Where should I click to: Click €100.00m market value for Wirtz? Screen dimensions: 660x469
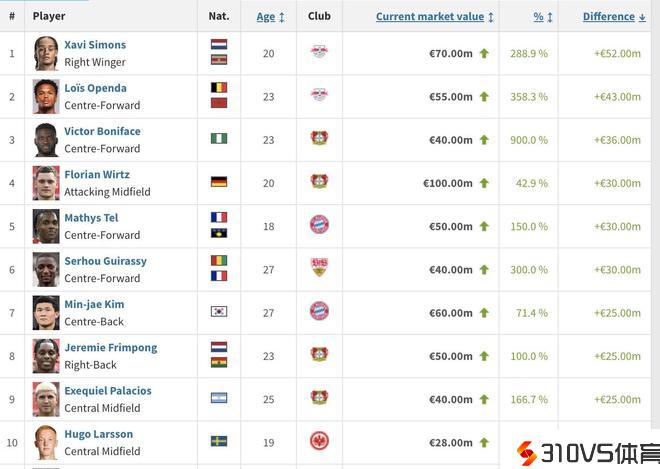[447, 183]
